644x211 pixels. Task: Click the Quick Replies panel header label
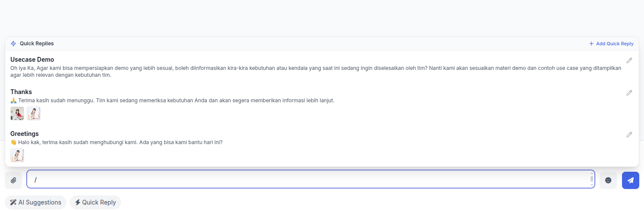(x=37, y=44)
